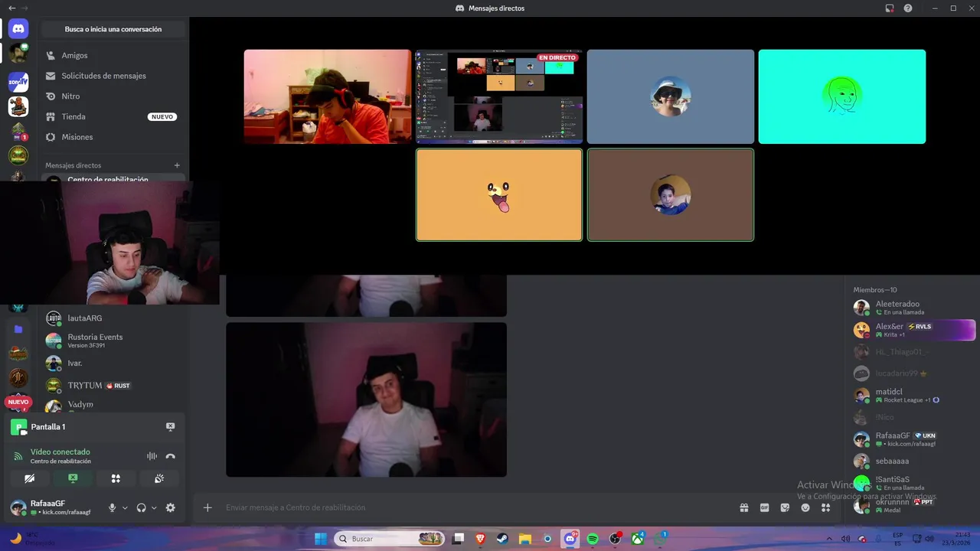Open matidcl member profile
The height and width of the screenshot is (551, 980).
(913, 396)
